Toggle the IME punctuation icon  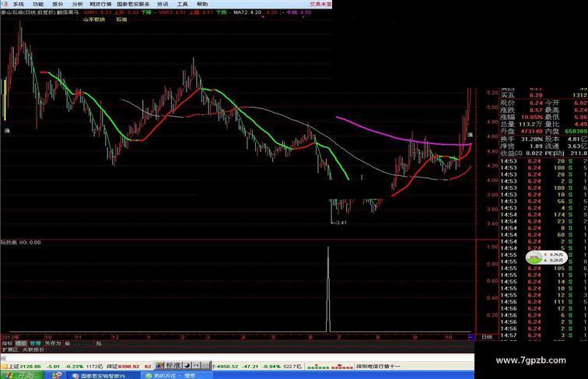196,365
